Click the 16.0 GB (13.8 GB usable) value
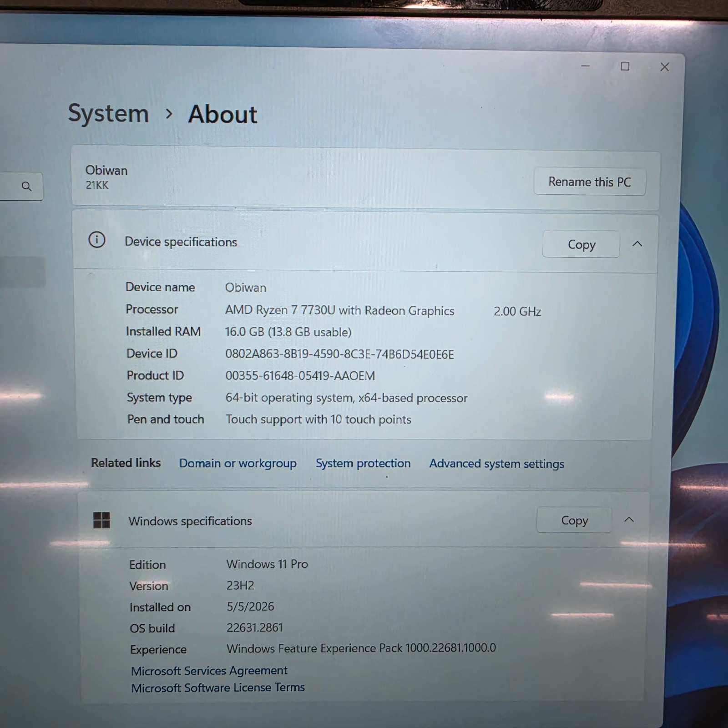Screen dimensions: 728x728 tap(288, 332)
